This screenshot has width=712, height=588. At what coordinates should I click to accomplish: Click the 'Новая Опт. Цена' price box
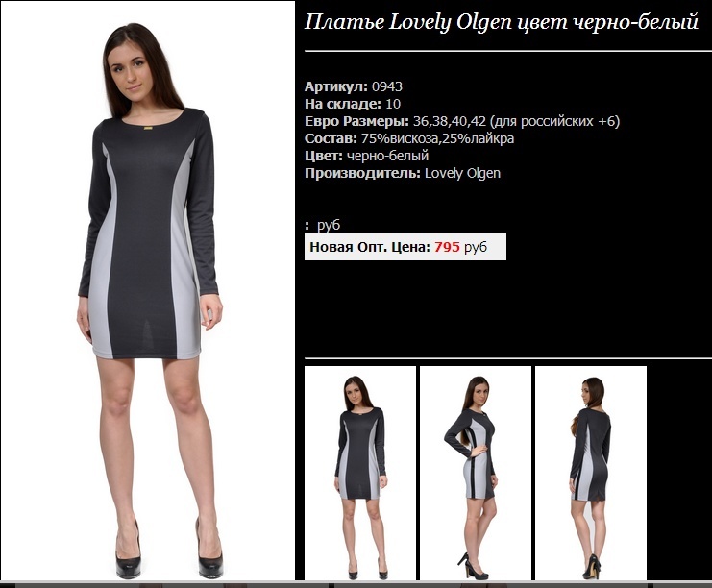pos(405,247)
